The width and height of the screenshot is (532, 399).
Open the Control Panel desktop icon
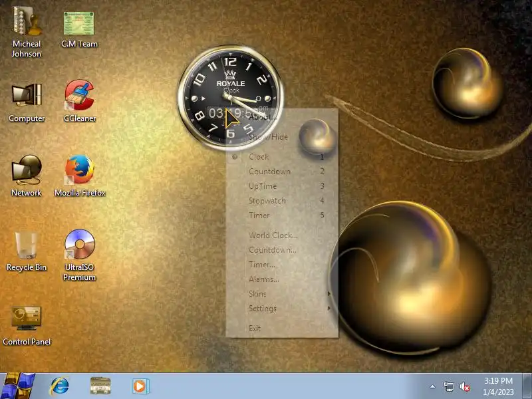click(x=27, y=326)
